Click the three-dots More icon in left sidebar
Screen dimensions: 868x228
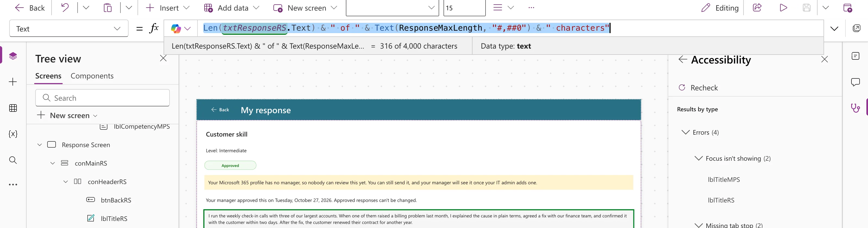pos(13,185)
